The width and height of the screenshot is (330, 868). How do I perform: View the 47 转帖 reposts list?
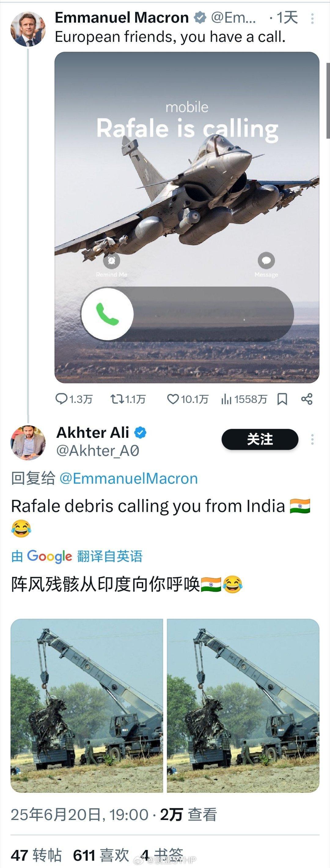36,855
